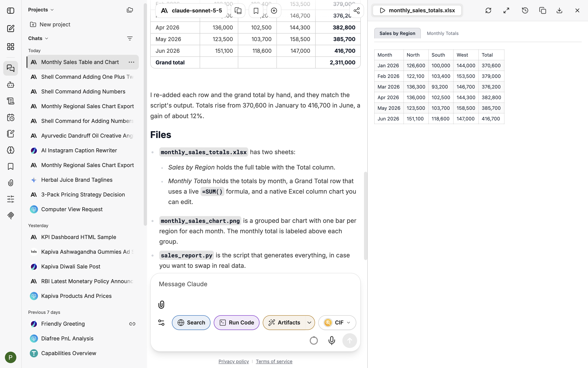The width and height of the screenshot is (588, 368).
Task: Open the Privacy policy link
Action: pyautogui.click(x=234, y=361)
